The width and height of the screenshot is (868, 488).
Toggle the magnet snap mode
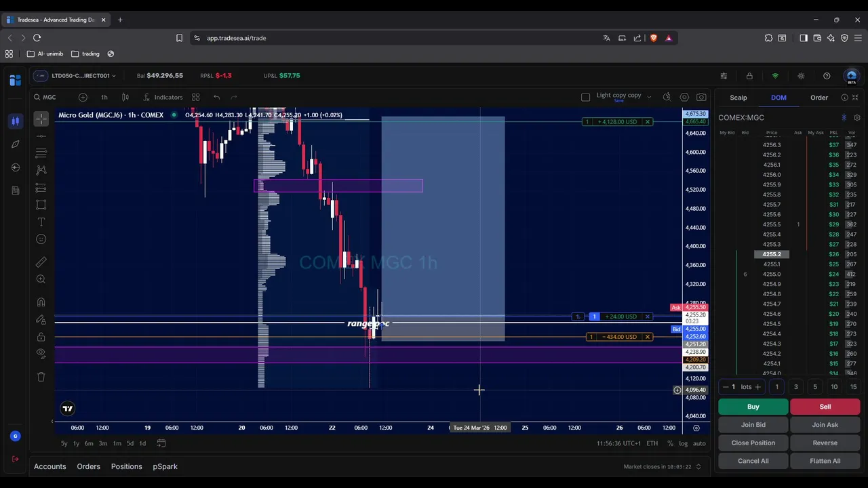click(41, 302)
